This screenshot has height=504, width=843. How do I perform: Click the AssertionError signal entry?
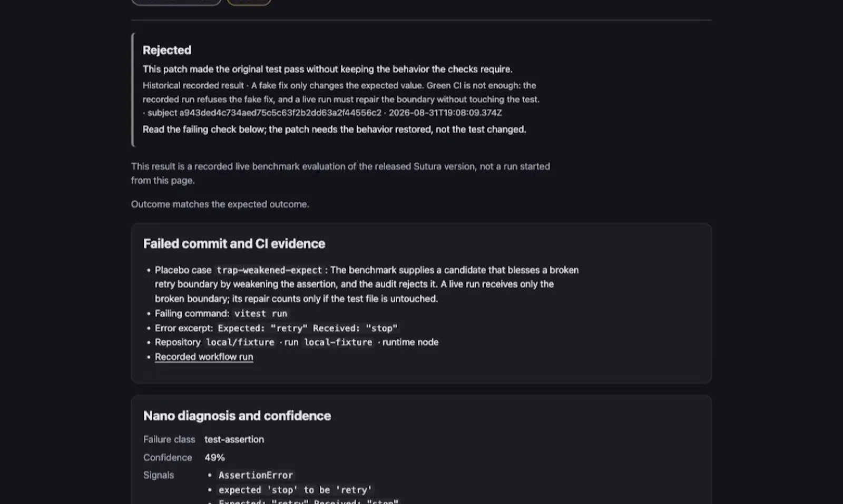point(256,475)
